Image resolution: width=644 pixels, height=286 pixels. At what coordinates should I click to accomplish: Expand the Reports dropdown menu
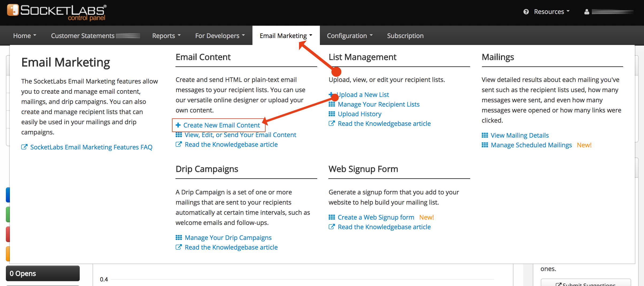pos(166,36)
